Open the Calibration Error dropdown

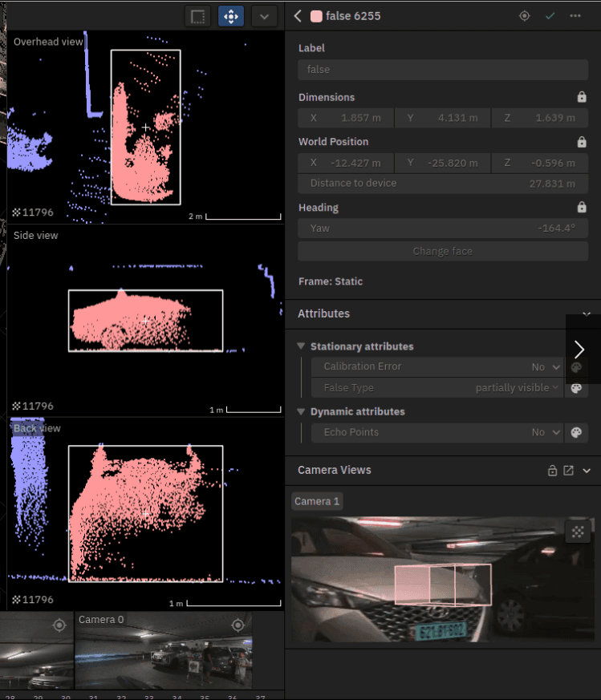click(x=437, y=367)
